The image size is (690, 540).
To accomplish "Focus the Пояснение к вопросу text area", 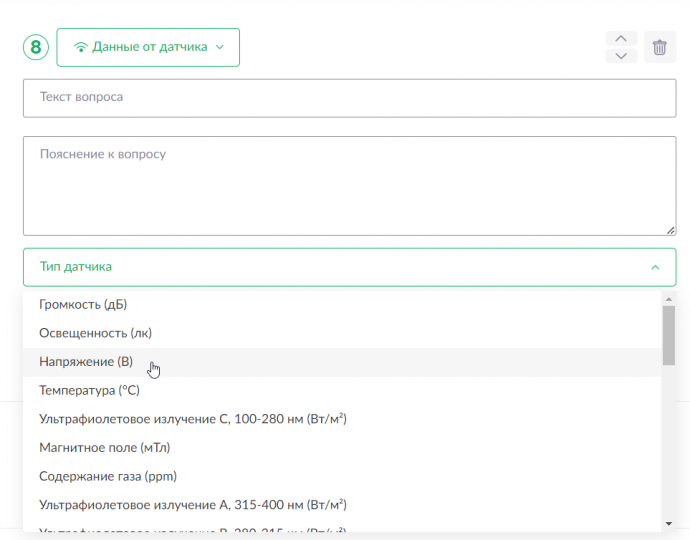I will coord(349,186).
